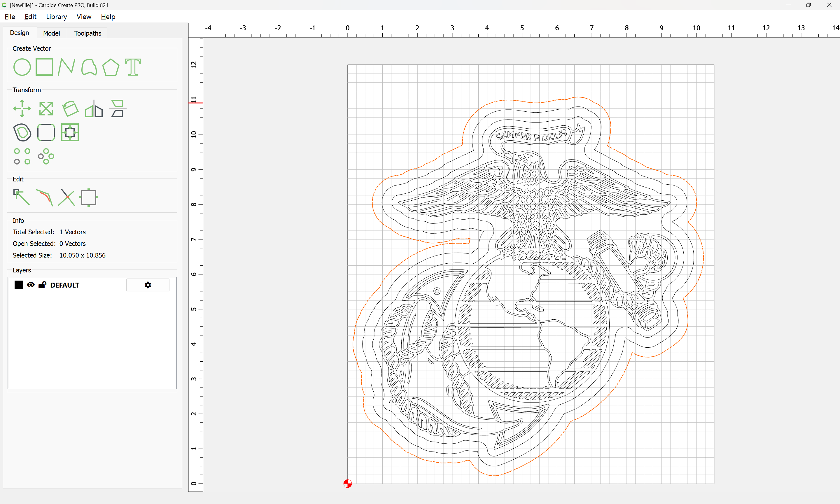This screenshot has width=840, height=504.
Task: Toggle visibility of DEFAULT layer
Action: pos(31,285)
